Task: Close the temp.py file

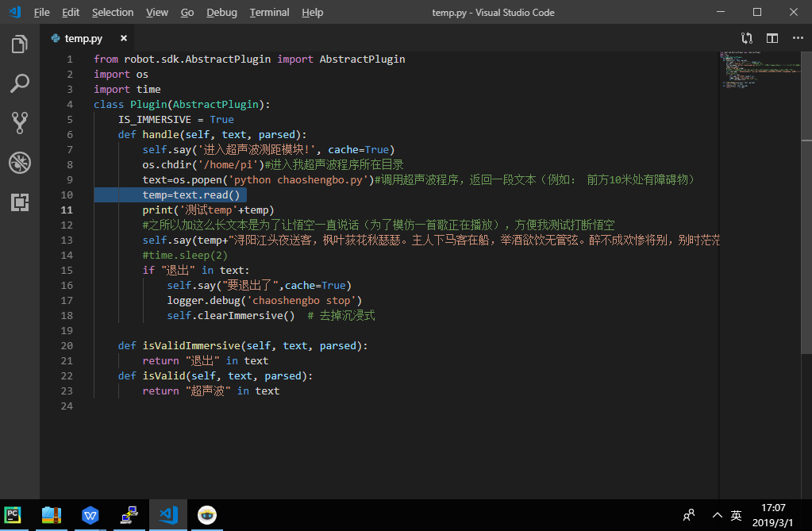Action: pyautogui.click(x=123, y=37)
